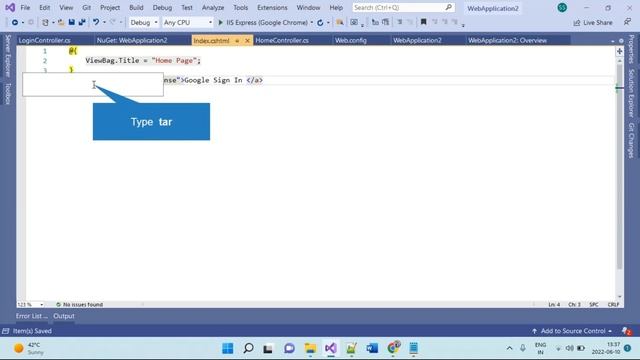The width and height of the screenshot is (640, 360).
Task: Open the Any CPU platform dropdown
Action: 188,22
